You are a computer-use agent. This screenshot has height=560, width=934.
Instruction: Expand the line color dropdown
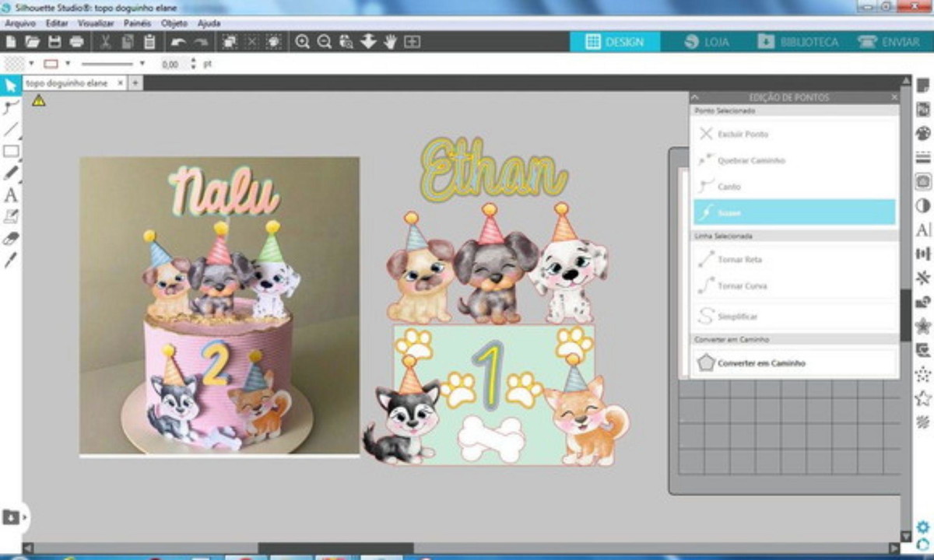pyautogui.click(x=68, y=64)
